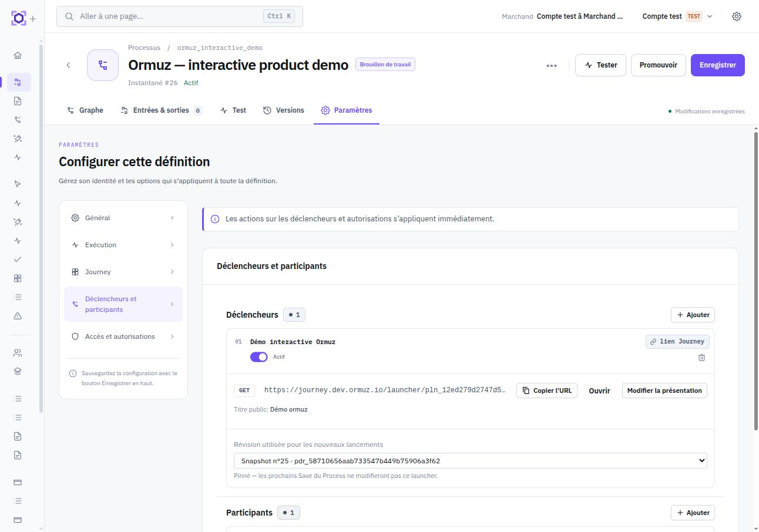Open the users icon in left sidebar
The image size is (759, 532).
pos(18,353)
